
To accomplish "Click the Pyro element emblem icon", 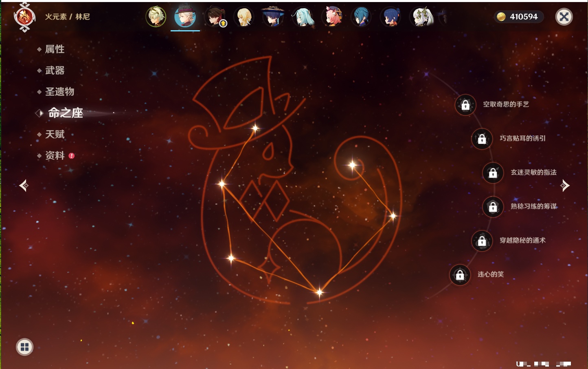I will [24, 17].
